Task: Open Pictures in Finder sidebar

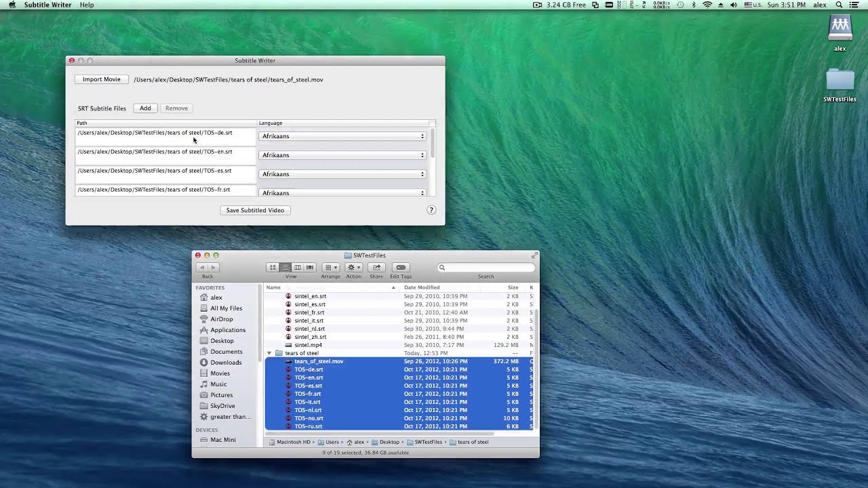Action: (x=221, y=395)
